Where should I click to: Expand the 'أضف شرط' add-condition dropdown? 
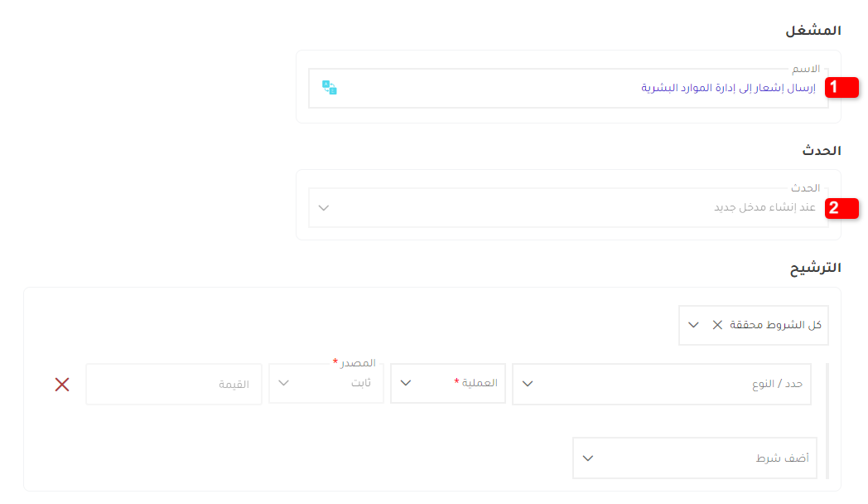tap(696, 458)
